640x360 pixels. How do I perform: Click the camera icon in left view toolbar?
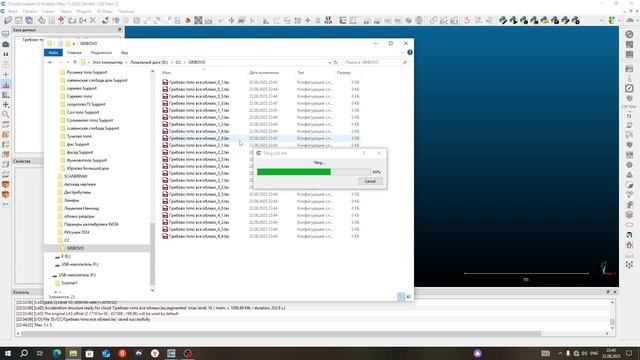coord(6,44)
